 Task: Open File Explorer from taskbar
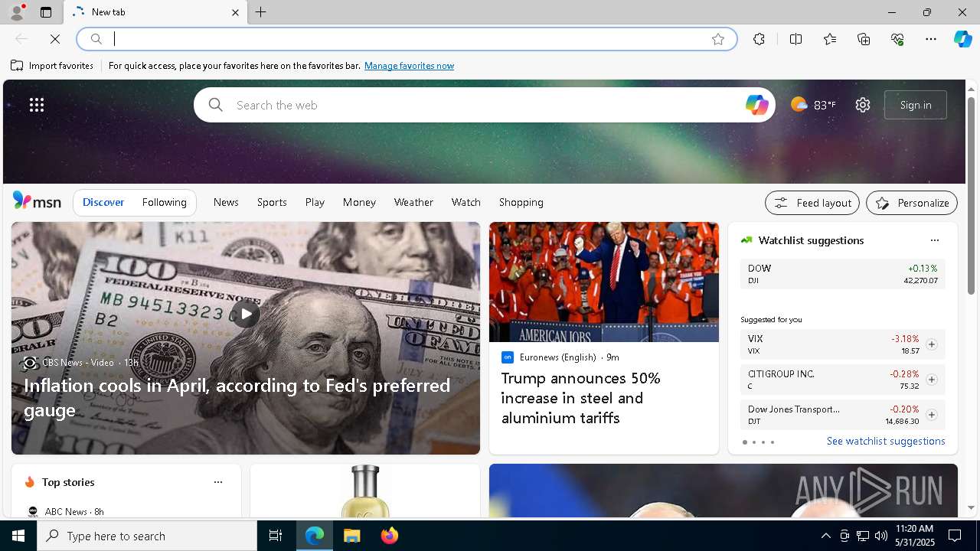pyautogui.click(x=352, y=536)
